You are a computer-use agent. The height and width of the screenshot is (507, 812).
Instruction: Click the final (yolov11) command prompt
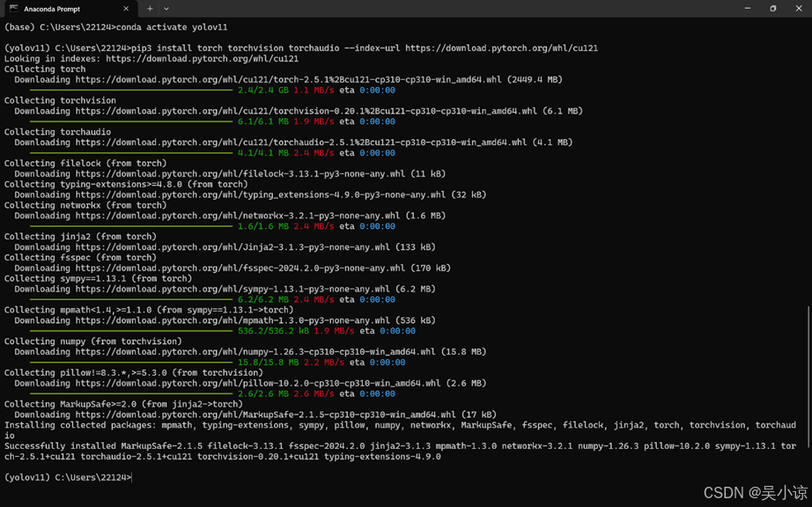point(68,477)
